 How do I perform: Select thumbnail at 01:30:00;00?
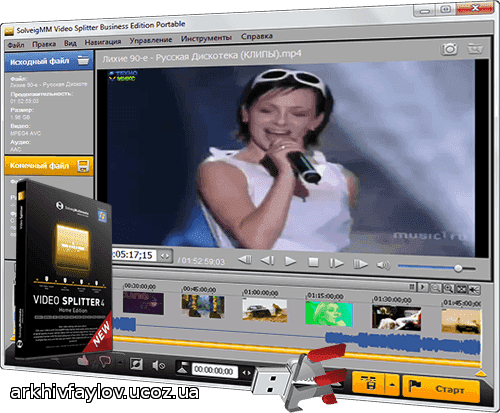(396, 318)
